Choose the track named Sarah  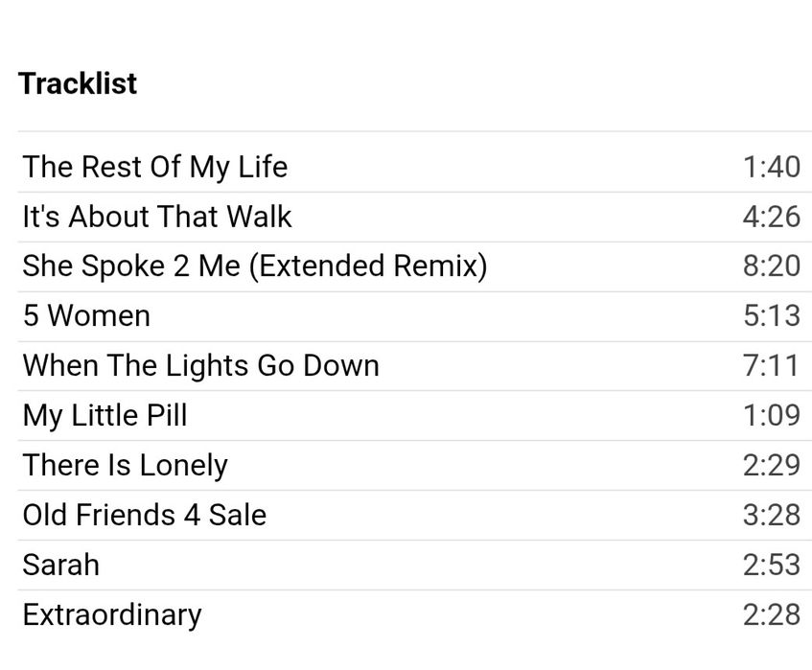(60, 565)
